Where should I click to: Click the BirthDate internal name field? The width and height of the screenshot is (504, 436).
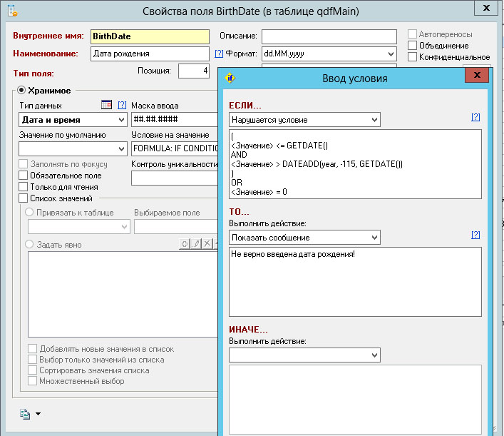pyautogui.click(x=150, y=36)
